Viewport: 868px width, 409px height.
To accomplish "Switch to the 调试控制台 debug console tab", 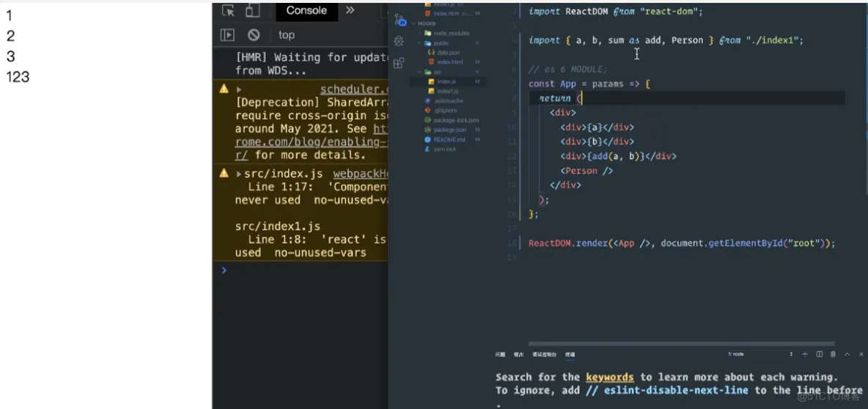I will pos(544,354).
